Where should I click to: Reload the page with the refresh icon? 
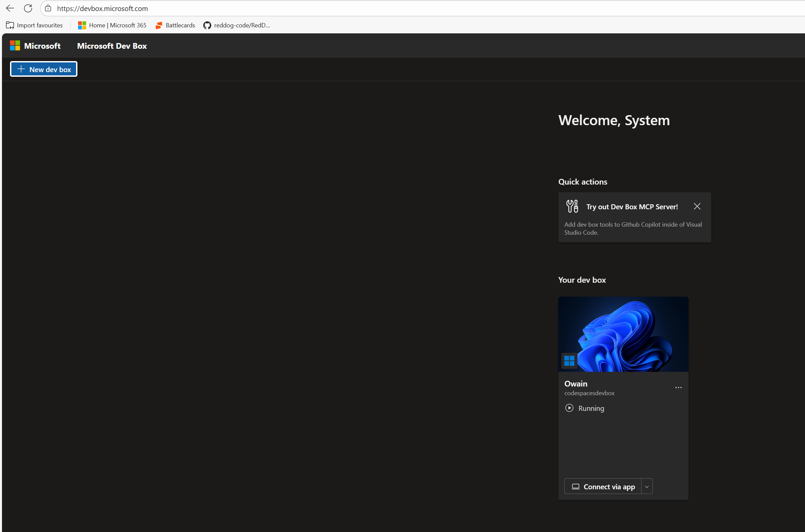[x=28, y=8]
